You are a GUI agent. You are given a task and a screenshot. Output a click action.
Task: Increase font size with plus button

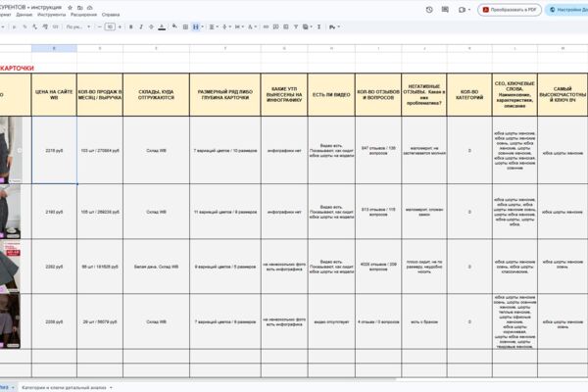pos(120,27)
